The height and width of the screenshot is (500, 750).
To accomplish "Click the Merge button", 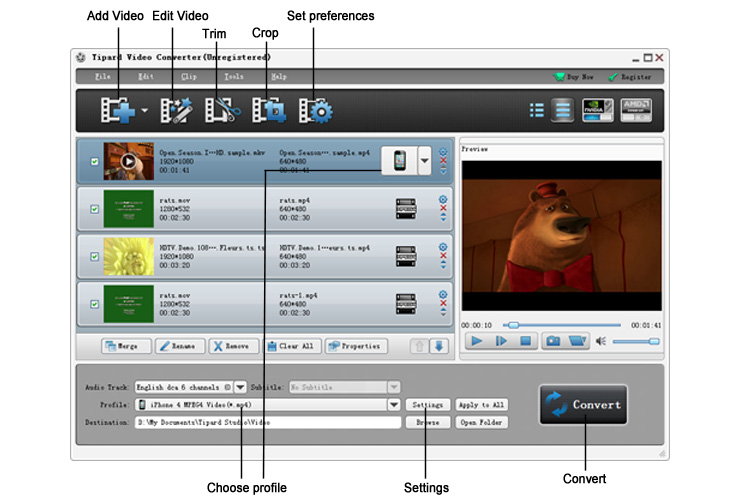I will tap(126, 346).
